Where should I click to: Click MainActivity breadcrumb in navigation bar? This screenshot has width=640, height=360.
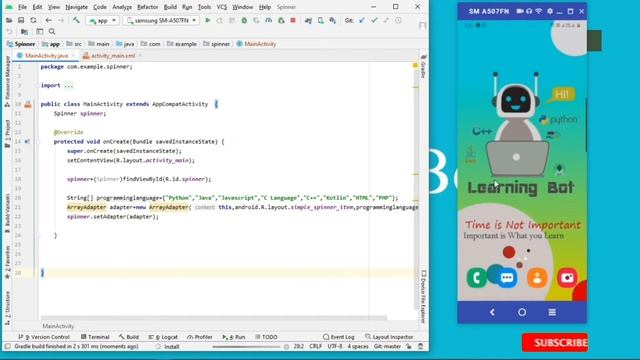[x=256, y=44]
